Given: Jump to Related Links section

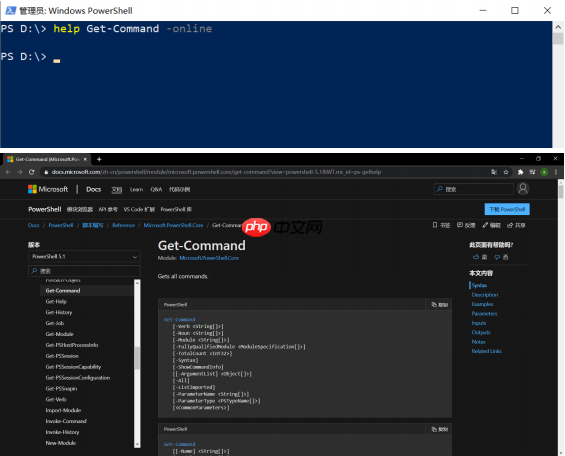Looking at the screenshot, I should pos(486,351).
